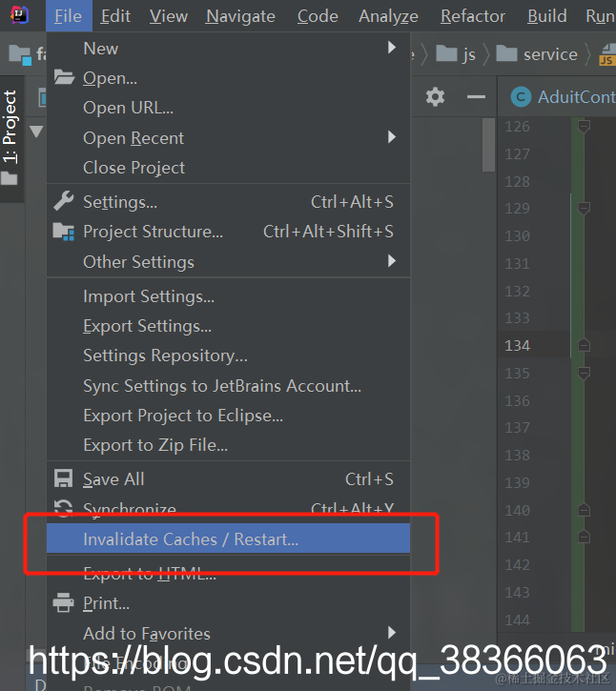This screenshot has width=616, height=691.
Task: Open Settings... menu entry
Action: (x=229, y=201)
